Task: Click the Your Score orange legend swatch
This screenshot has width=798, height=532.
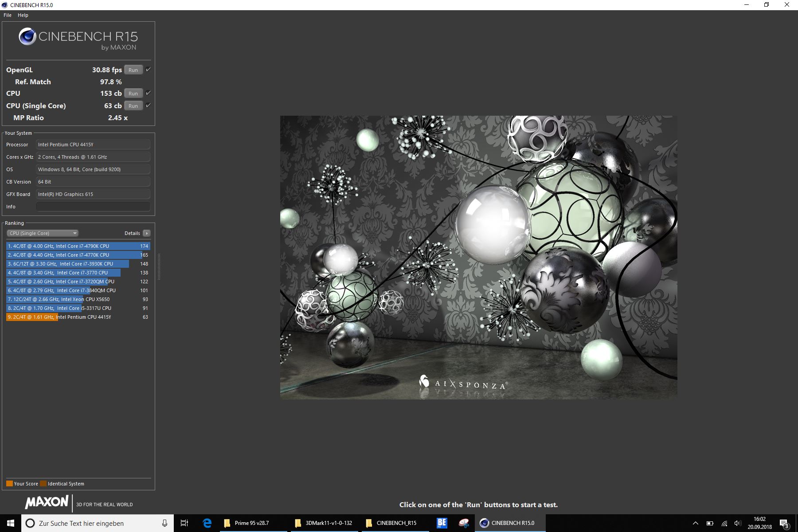Action: (9, 484)
